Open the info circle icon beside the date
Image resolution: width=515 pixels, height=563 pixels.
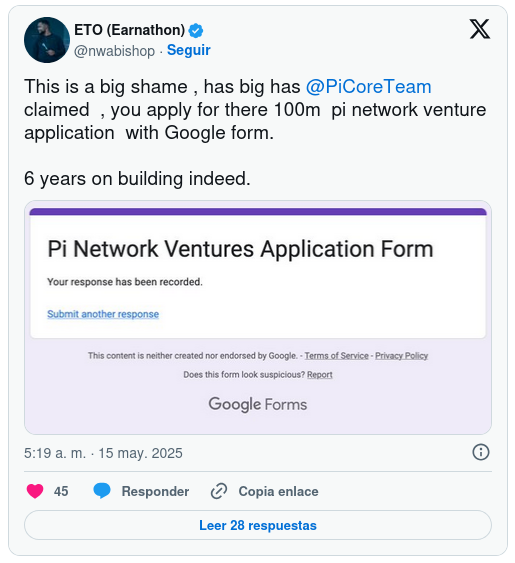(481, 452)
